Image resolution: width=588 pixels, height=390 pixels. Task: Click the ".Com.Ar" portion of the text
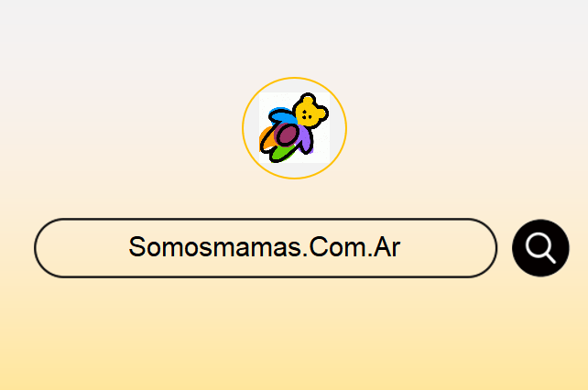tap(352, 247)
